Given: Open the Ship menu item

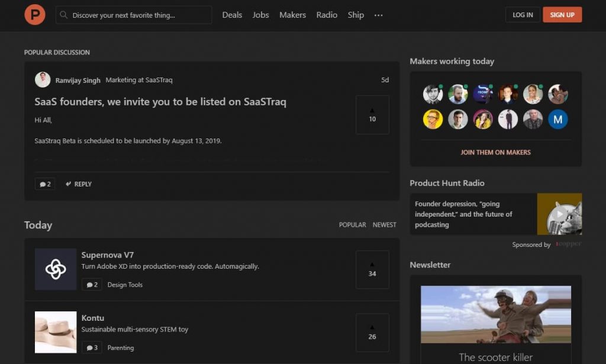Looking at the screenshot, I should click(356, 15).
